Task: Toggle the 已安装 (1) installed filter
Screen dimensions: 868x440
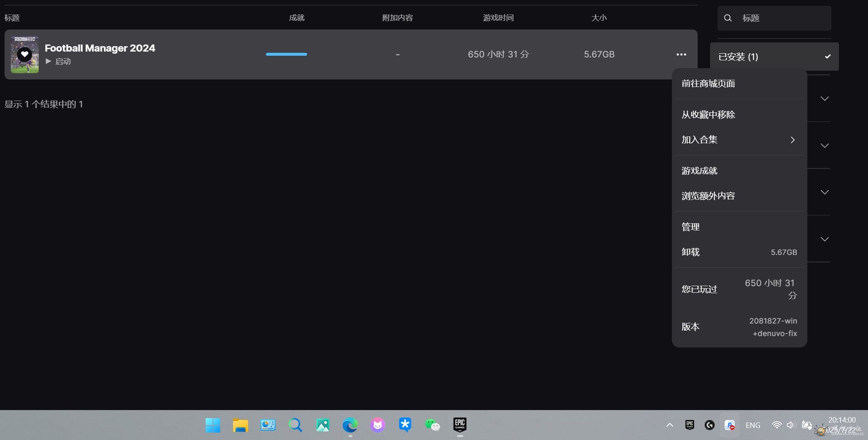Action: click(x=775, y=57)
